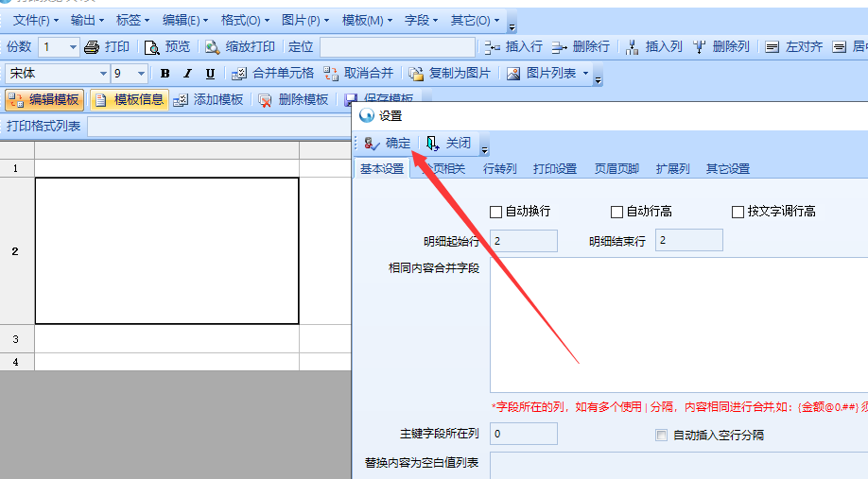Check the 自动插入空行分隔 option
The height and width of the screenshot is (479, 868).
(x=662, y=436)
